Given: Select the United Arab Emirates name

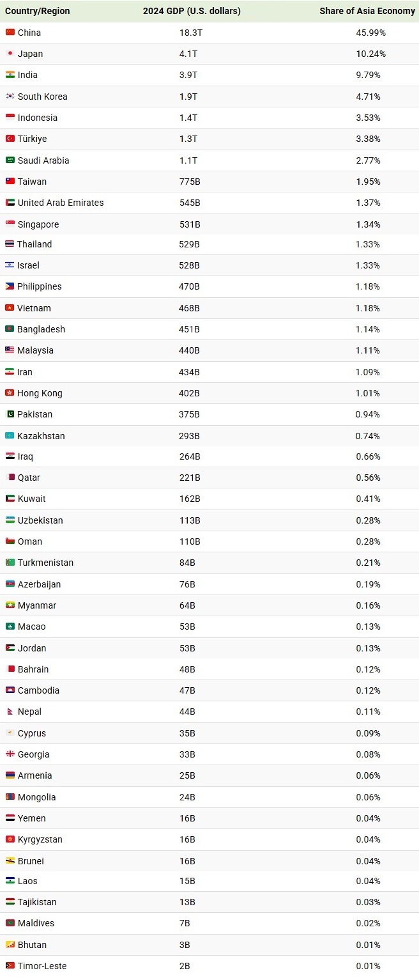Looking at the screenshot, I should (61, 203).
